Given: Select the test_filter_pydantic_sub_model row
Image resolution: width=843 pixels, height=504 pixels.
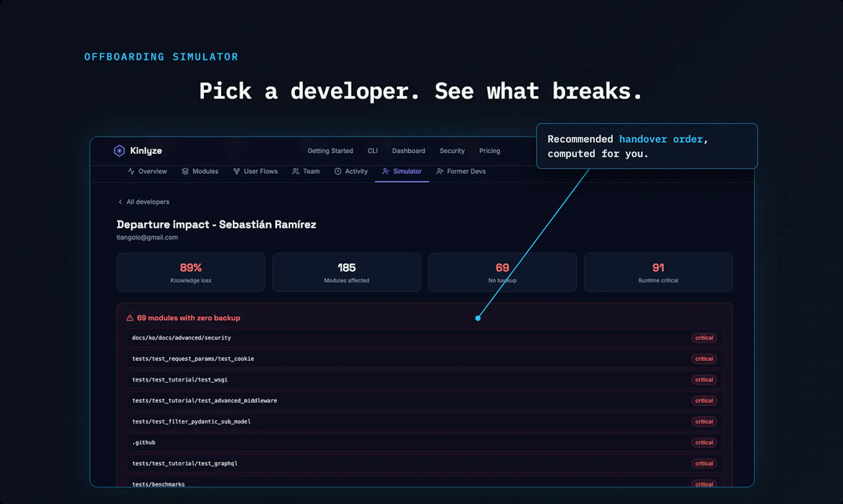Looking at the screenshot, I should [x=424, y=422].
